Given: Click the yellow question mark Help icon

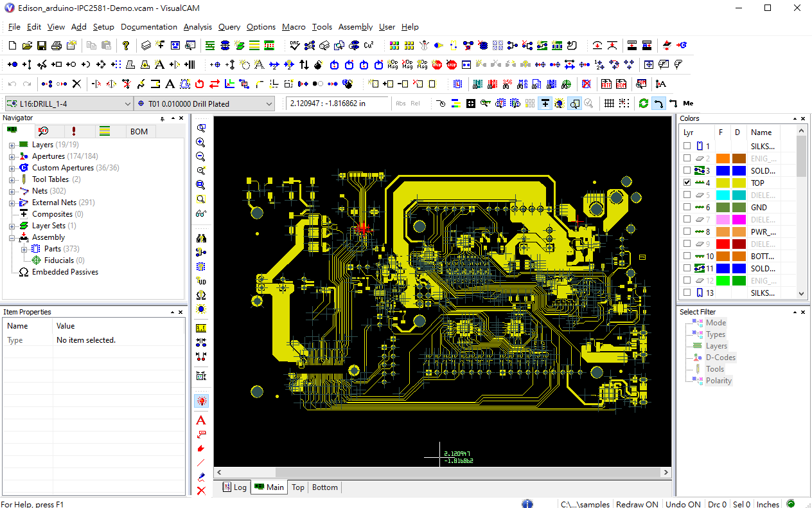Looking at the screenshot, I should coord(126,46).
